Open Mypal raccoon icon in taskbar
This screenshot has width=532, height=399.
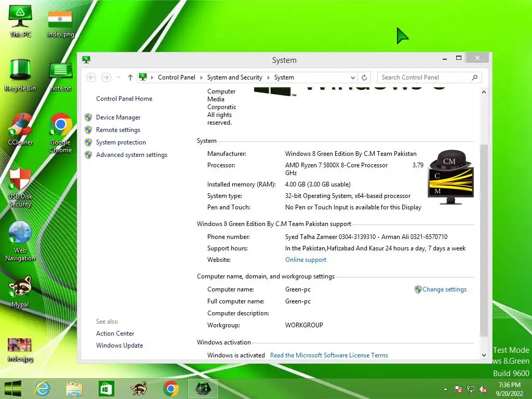pyautogui.click(x=138, y=389)
